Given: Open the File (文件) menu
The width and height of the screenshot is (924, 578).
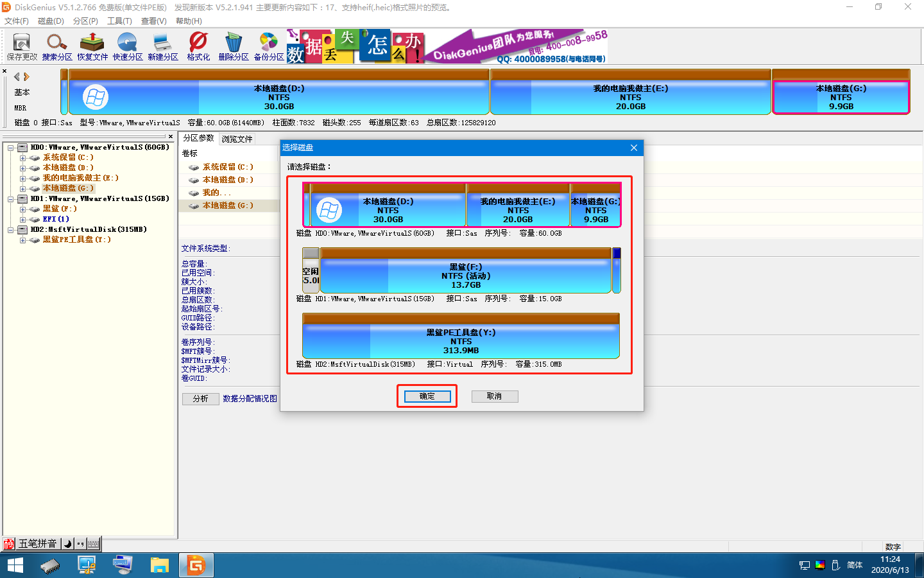Looking at the screenshot, I should tap(17, 21).
